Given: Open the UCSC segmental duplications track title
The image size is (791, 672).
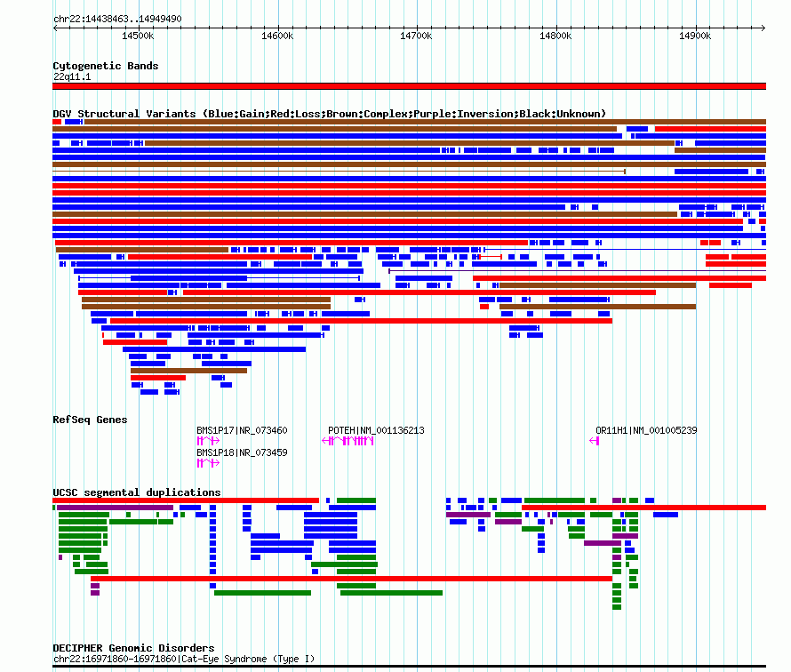Looking at the screenshot, I should [137, 492].
